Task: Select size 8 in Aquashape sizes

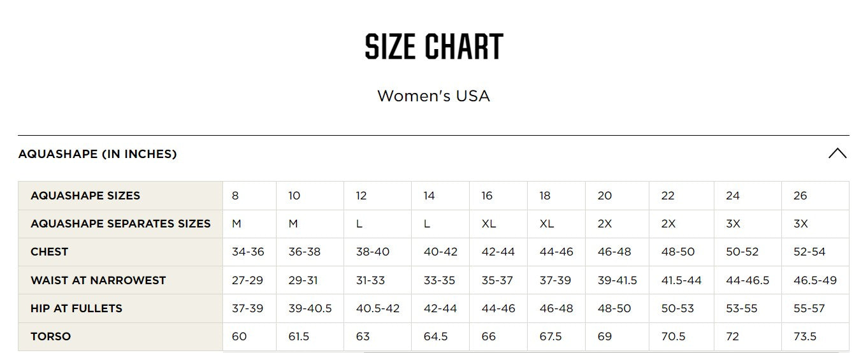Action: pos(235,196)
